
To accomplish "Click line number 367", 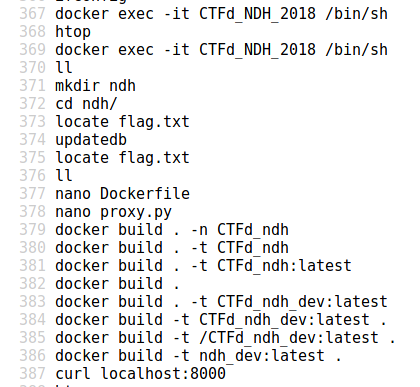I will [x=32, y=14].
